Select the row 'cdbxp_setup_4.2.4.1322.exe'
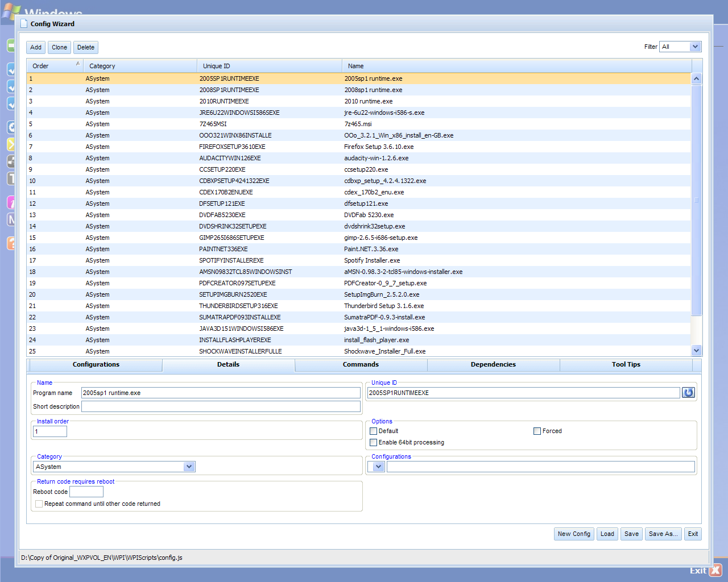Image resolution: width=728 pixels, height=582 pixels. point(359,181)
